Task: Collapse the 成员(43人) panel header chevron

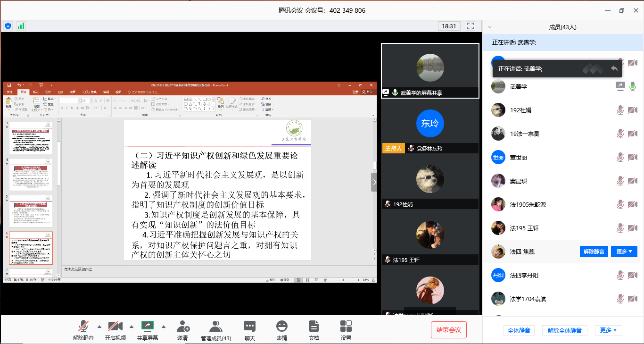Action: click(490, 27)
